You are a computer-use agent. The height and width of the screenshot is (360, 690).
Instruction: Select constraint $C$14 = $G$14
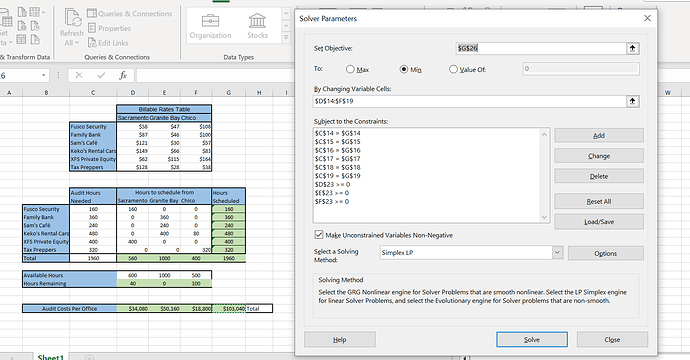click(338, 133)
